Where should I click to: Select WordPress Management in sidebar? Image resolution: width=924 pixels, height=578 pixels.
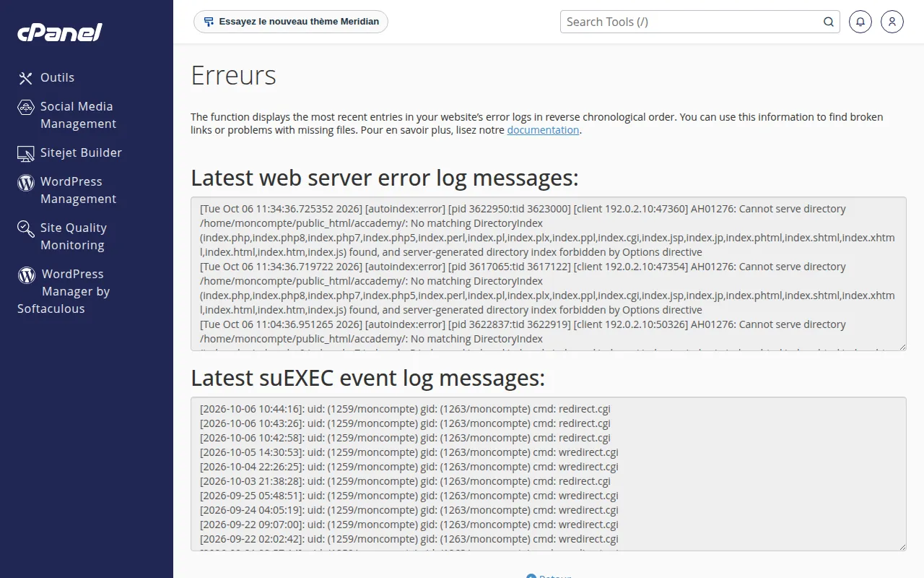(x=78, y=190)
